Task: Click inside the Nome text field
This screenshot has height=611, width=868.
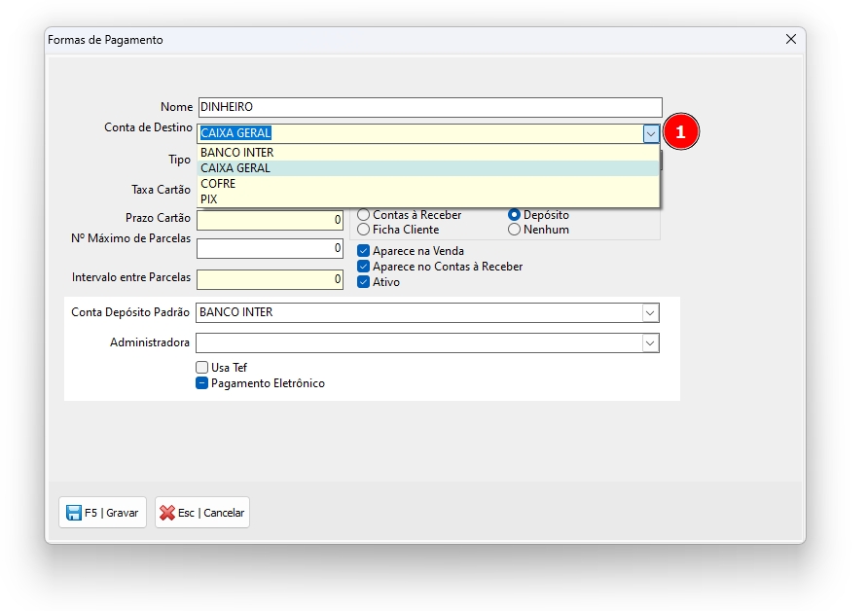Action: click(x=428, y=107)
